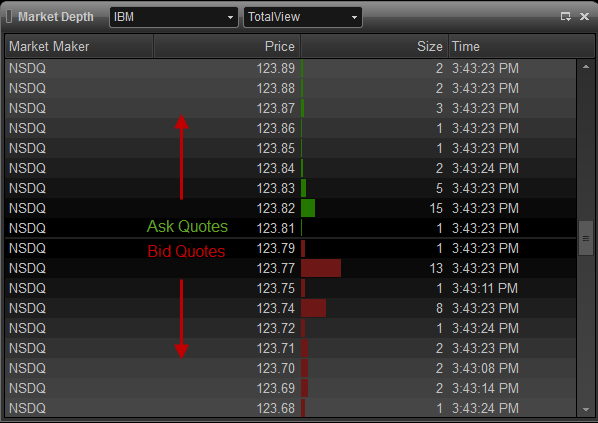Open the IBM symbol dropdown
The image size is (598, 423).
pyautogui.click(x=174, y=17)
